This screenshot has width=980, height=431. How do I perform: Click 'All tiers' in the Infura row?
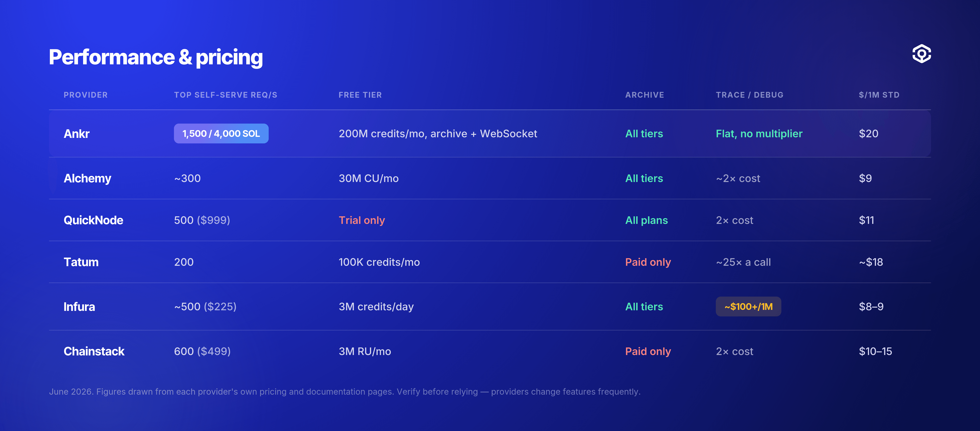644,307
